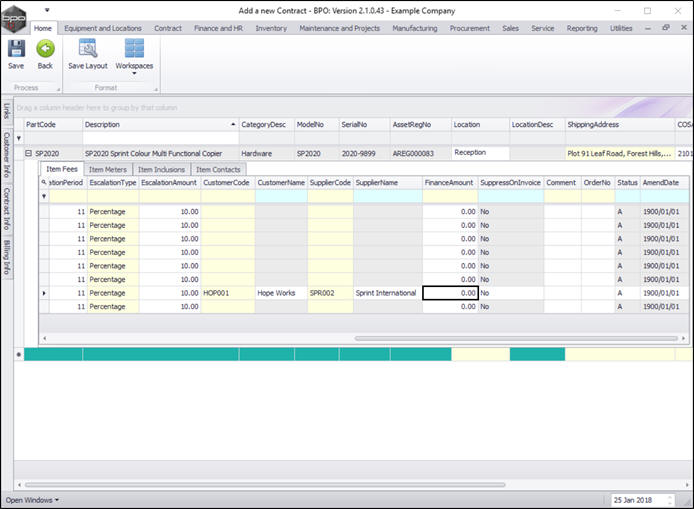694x509 pixels.
Task: Click the new row asterisk indicator
Action: (19, 354)
